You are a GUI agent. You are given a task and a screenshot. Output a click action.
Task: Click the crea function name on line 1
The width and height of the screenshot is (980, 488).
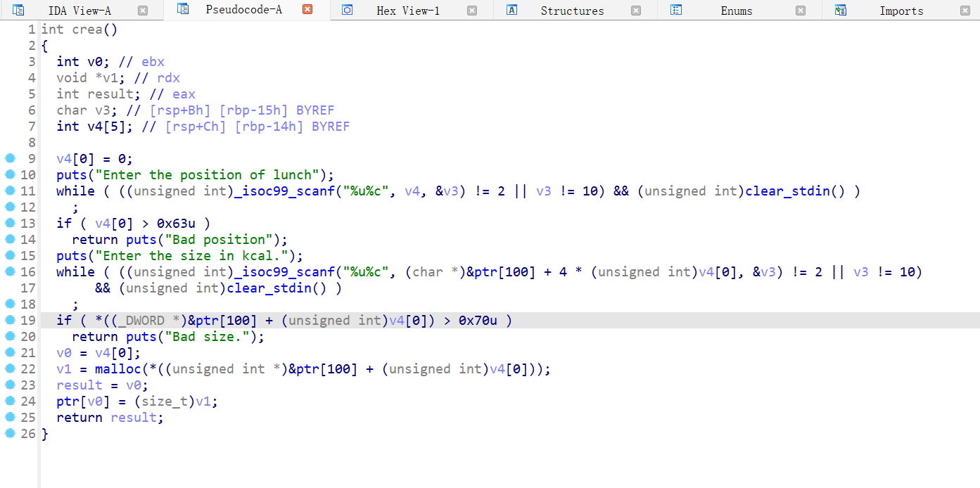[x=87, y=30]
